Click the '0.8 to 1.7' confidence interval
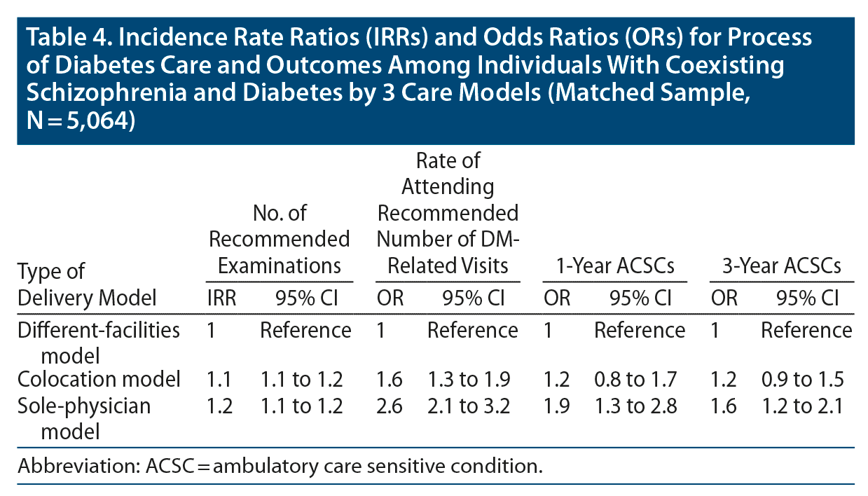The width and height of the screenshot is (868, 496). [636, 380]
